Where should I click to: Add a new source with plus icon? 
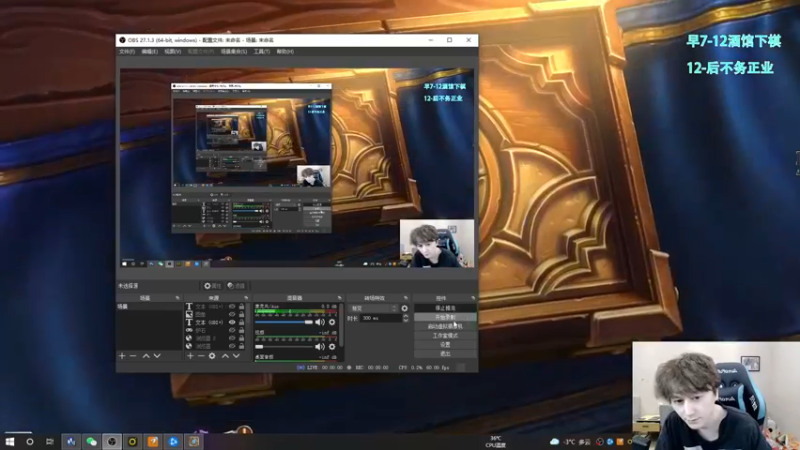point(190,356)
